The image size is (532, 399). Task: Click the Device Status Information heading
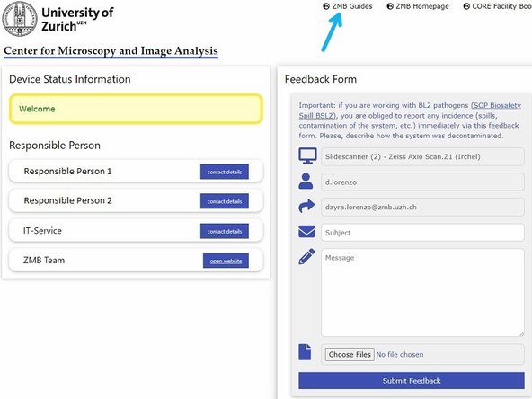(x=70, y=79)
